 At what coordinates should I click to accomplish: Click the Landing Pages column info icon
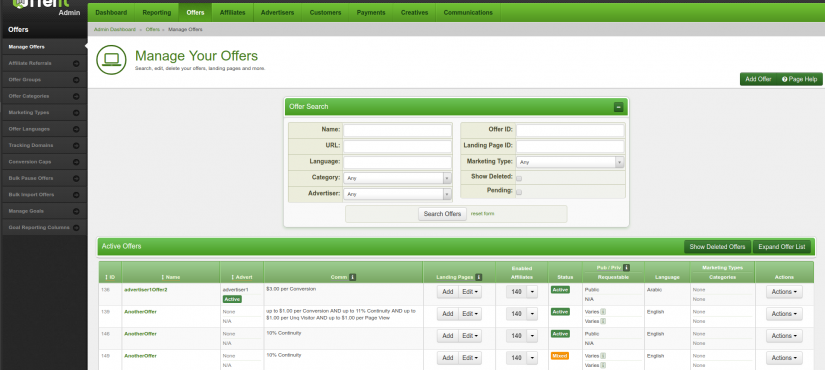click(x=479, y=277)
